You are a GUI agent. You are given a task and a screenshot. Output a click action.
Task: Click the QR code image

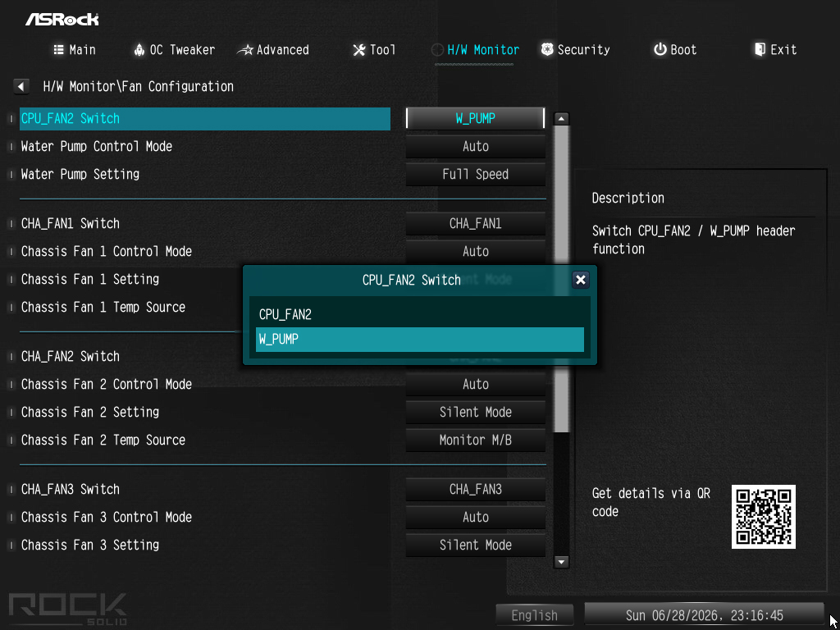pos(764,517)
